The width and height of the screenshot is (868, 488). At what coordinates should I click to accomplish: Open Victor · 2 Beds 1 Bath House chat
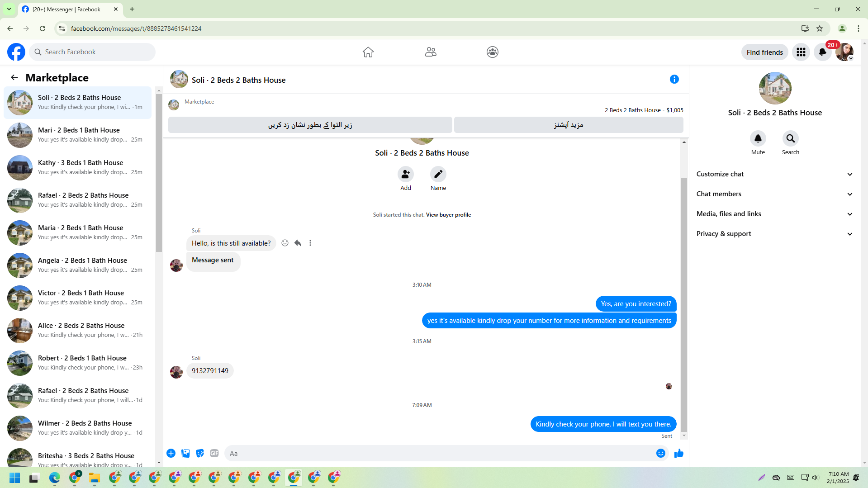(78, 298)
